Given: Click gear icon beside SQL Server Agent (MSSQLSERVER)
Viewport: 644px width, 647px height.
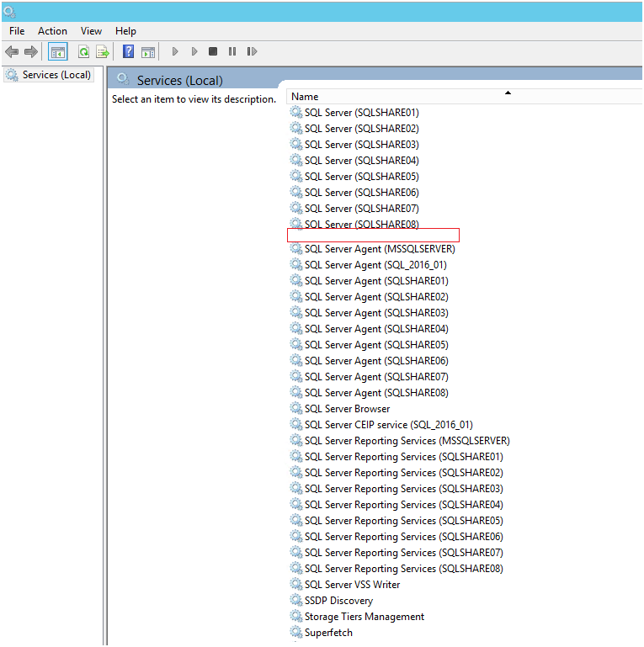Looking at the screenshot, I should pos(296,249).
